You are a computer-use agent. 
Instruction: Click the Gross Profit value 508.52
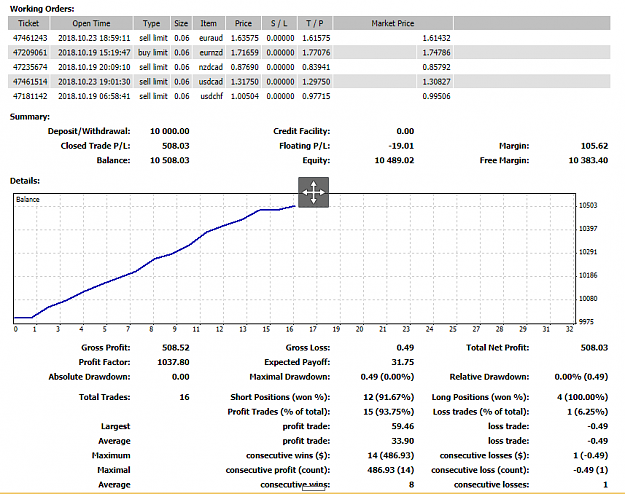(175, 348)
